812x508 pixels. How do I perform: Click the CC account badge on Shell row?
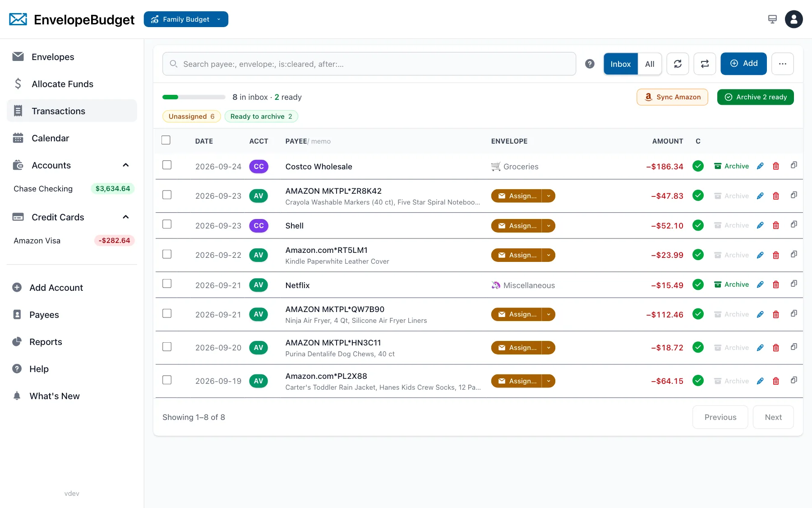259,226
